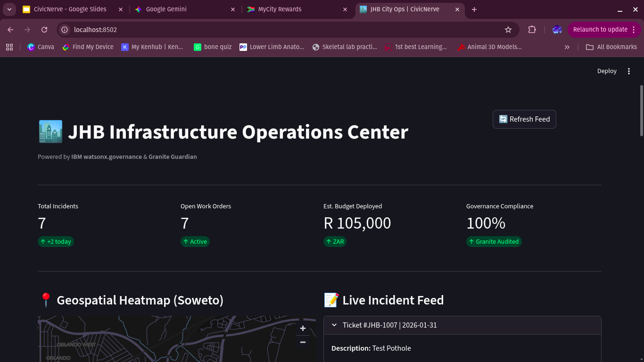Click the map zoom in plus button
This screenshot has width=644, height=362.
click(303, 329)
